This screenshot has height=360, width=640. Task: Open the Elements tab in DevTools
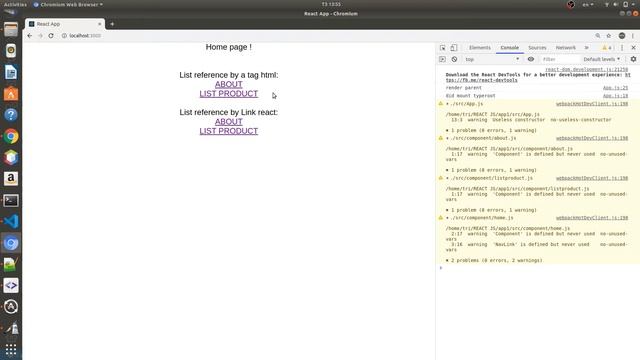tap(480, 48)
